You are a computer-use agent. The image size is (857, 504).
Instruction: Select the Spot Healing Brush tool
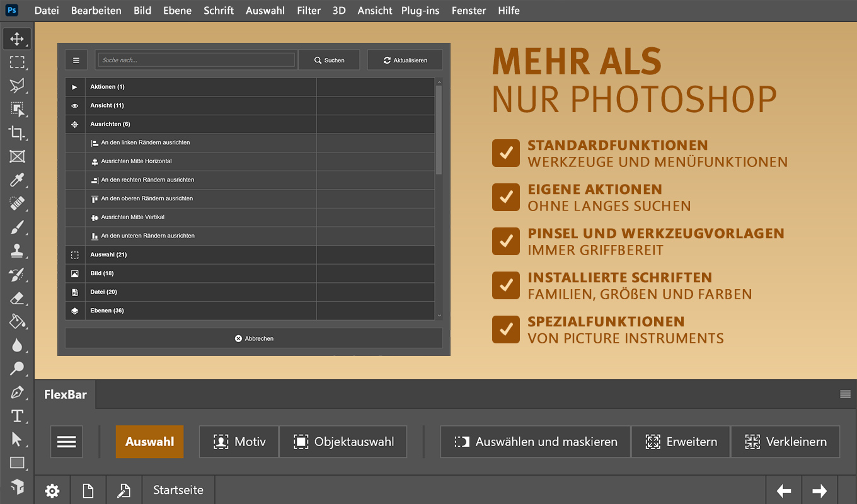point(17,203)
